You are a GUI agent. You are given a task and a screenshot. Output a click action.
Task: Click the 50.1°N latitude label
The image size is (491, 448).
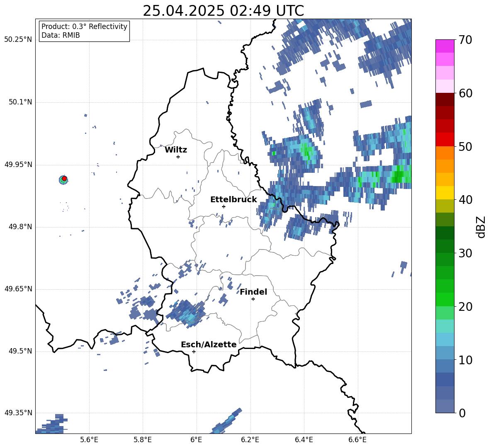pos(20,102)
